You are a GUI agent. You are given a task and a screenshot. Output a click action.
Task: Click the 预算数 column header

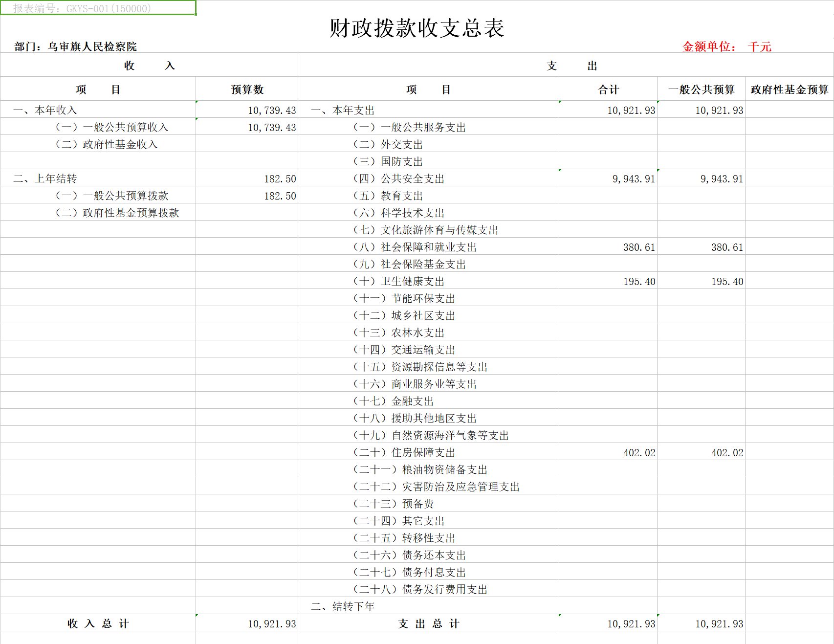tap(247, 89)
